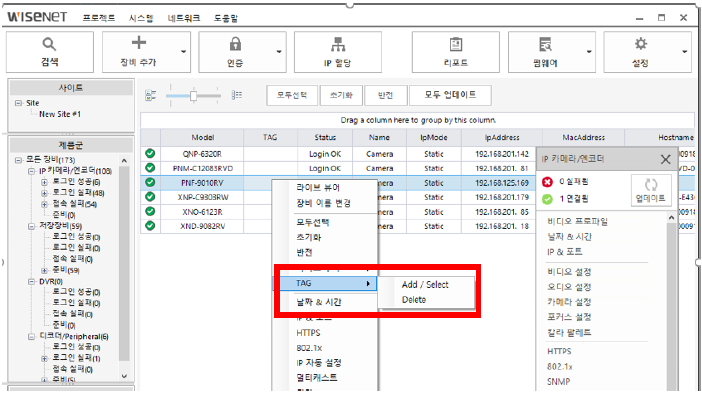Click the 펌웨어 firmware icon
Viewport: 702px width, 393px height.
click(x=545, y=44)
